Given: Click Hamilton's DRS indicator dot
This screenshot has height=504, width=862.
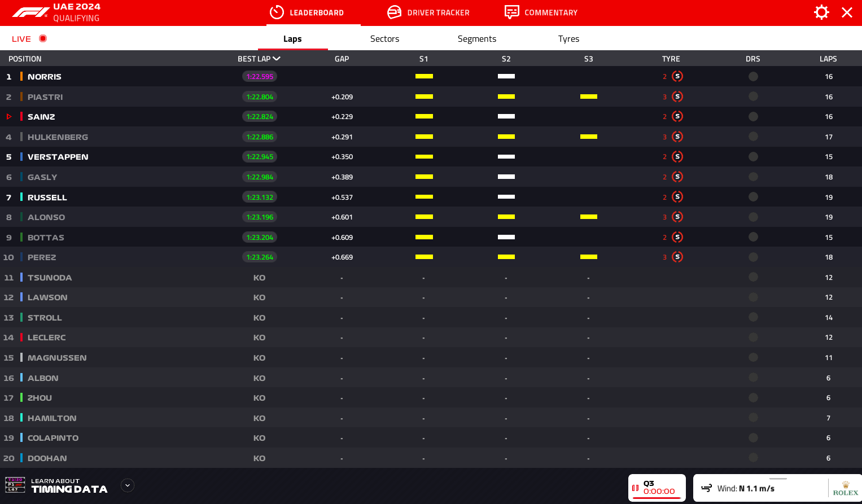Looking at the screenshot, I should (753, 418).
